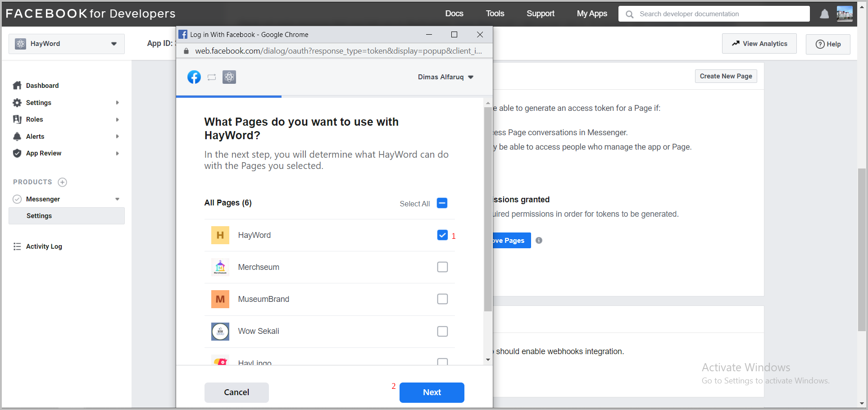868x410 pixels.
Task: Collapse the Messenger product section
Action: point(117,199)
